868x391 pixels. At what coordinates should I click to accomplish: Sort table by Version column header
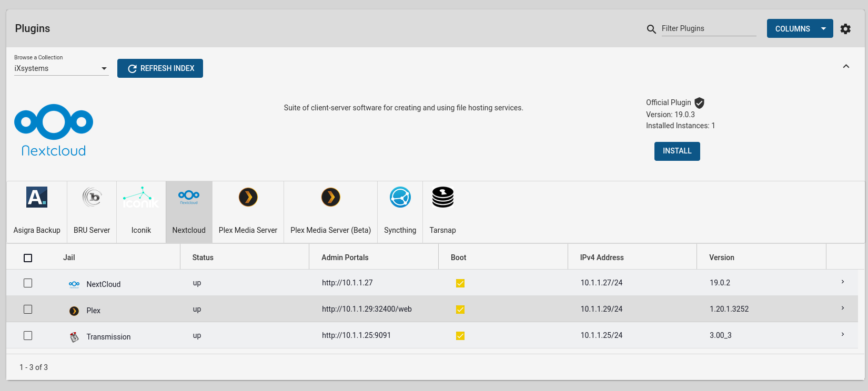point(722,258)
